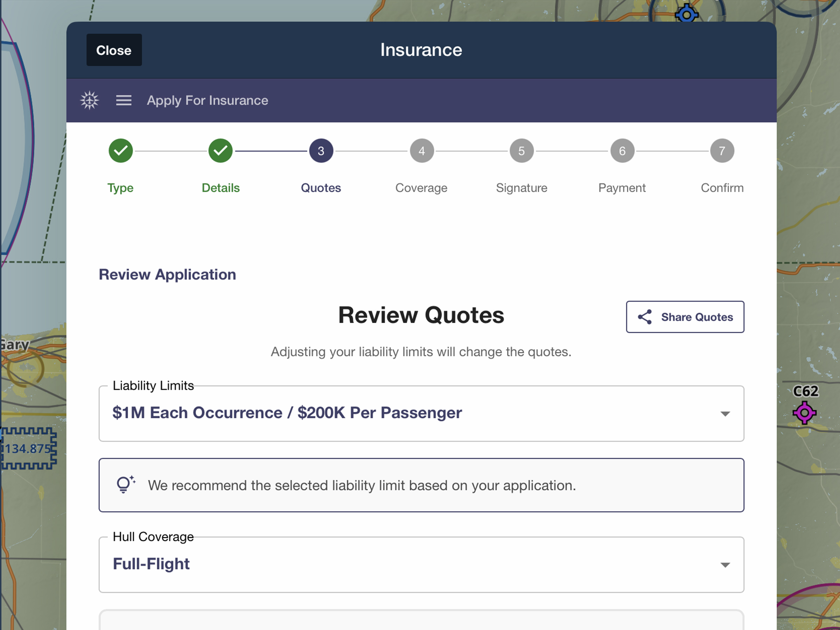Tap the green Details step checkmark
The width and height of the screenshot is (840, 630).
click(x=220, y=151)
